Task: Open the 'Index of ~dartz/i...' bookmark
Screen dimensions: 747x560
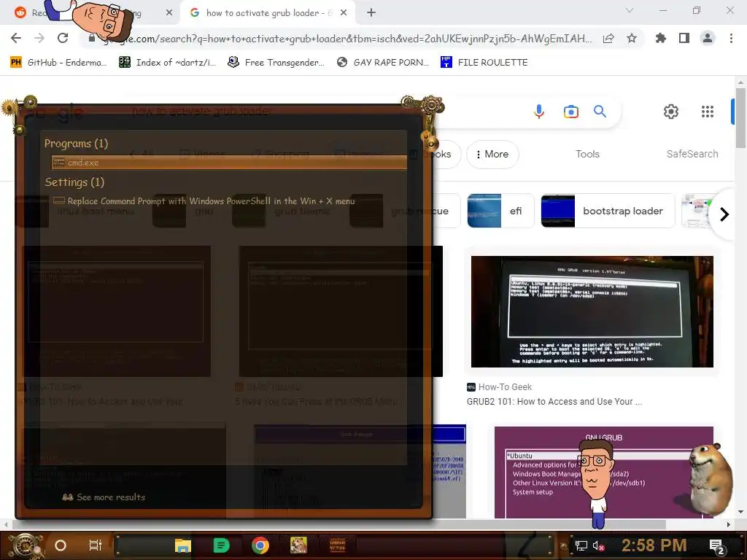Action: pos(167,63)
